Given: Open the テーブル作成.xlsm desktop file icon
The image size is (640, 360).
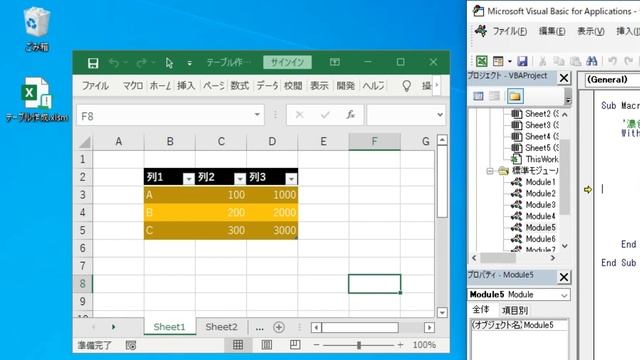Looking at the screenshot, I should (x=37, y=99).
